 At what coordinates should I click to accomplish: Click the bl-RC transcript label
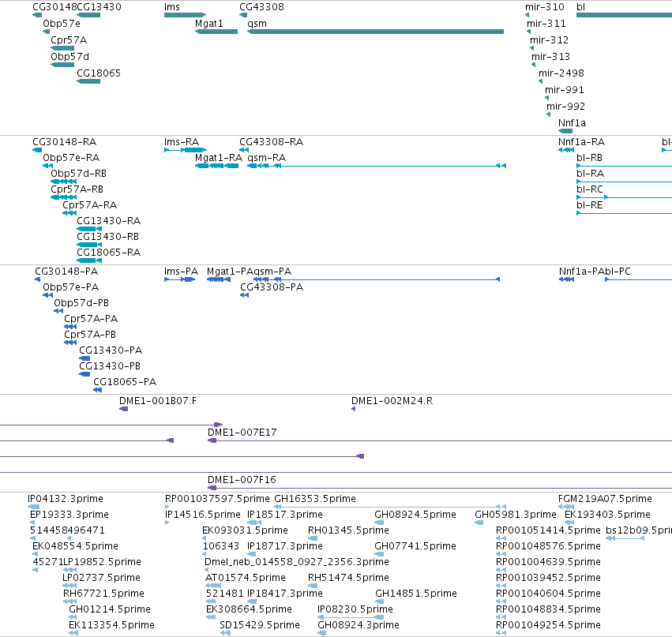coord(590,189)
